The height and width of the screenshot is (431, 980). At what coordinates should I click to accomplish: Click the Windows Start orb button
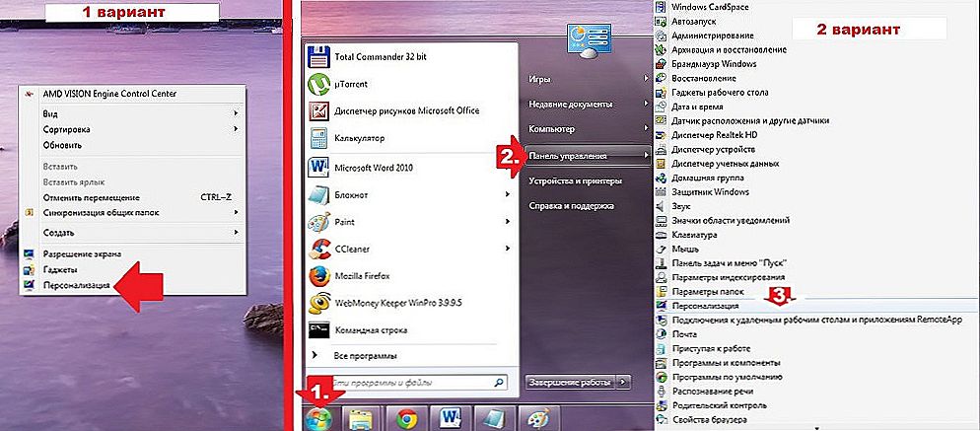318,418
